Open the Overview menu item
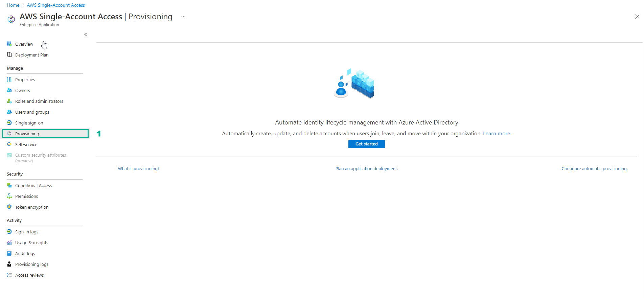The image size is (644, 298). pyautogui.click(x=24, y=44)
